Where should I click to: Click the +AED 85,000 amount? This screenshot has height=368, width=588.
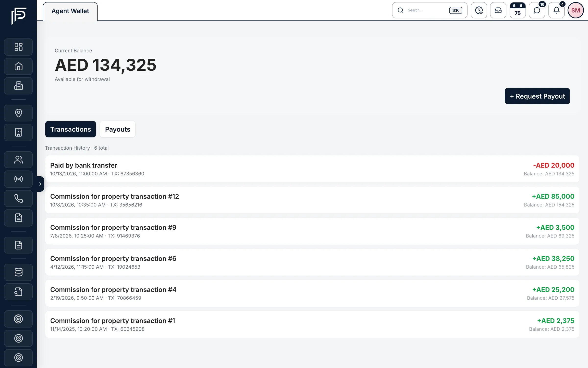coord(553,197)
